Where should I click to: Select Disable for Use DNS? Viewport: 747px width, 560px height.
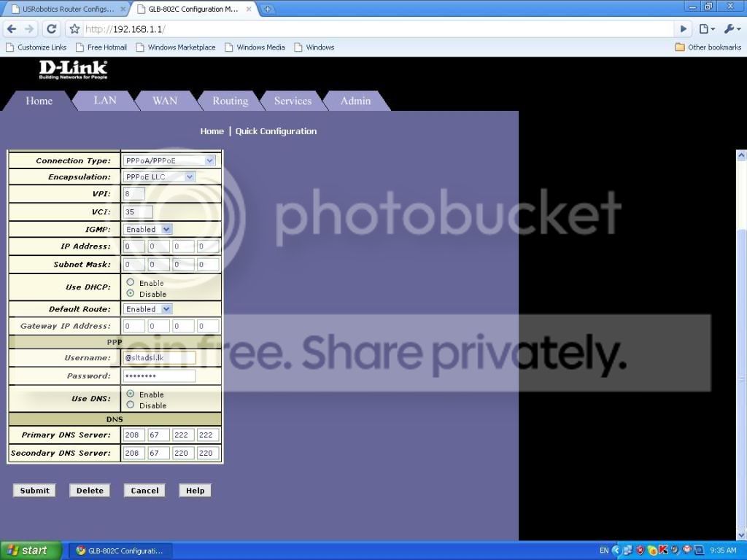(x=130, y=405)
